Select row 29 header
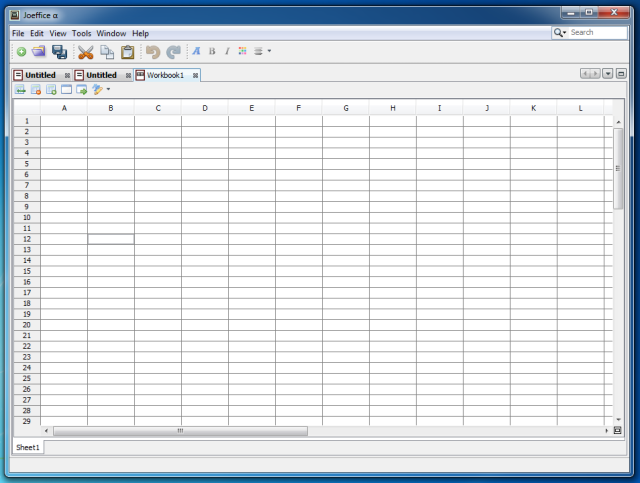The width and height of the screenshot is (640, 483). point(27,421)
